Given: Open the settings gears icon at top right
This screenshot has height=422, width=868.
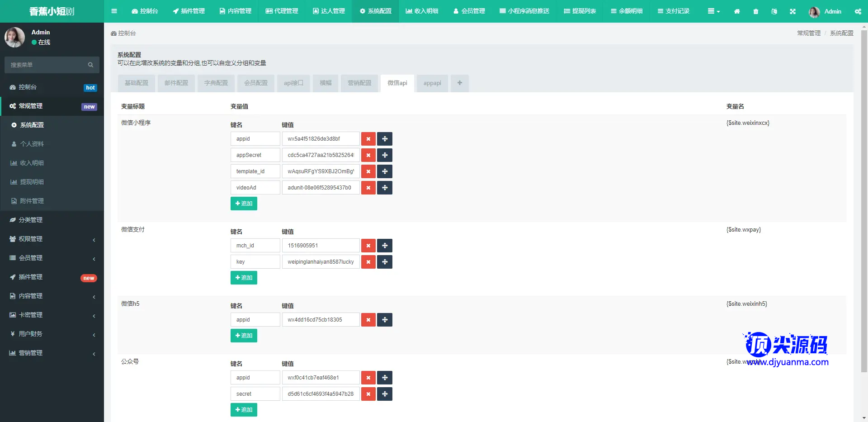Looking at the screenshot, I should tap(858, 11).
